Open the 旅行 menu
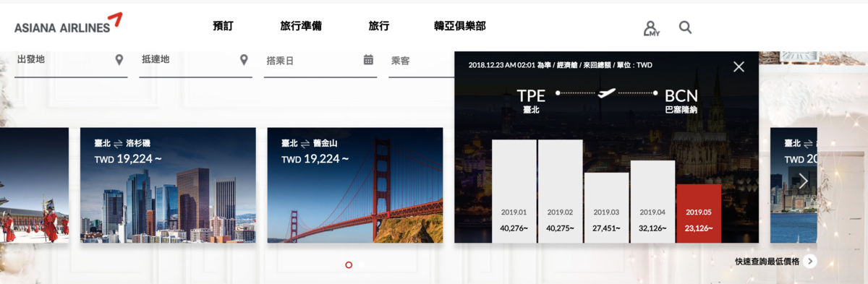This screenshot has height=284, width=868. click(x=379, y=26)
